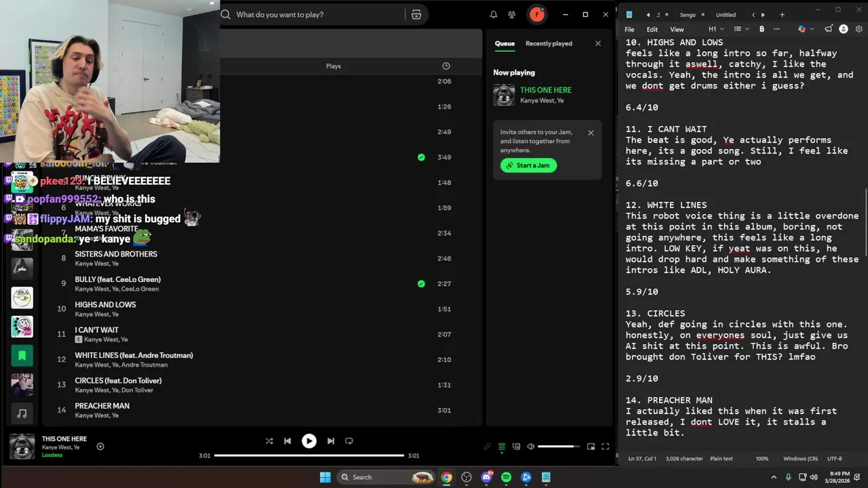Click the Plays column header

pyautogui.click(x=333, y=66)
